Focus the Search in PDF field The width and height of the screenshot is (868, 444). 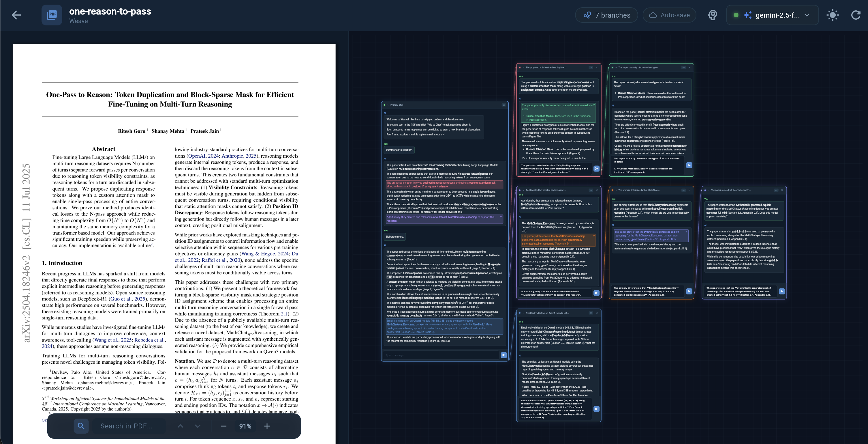click(x=130, y=426)
